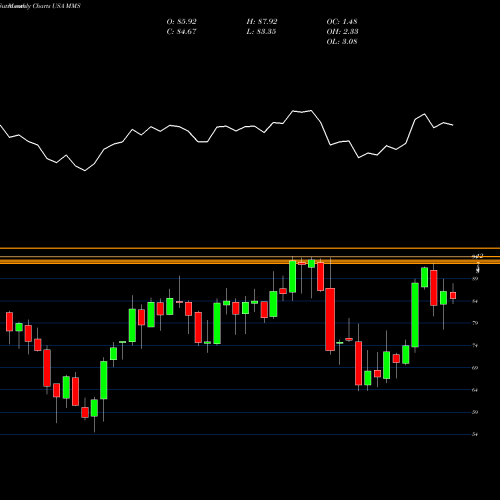Click the close price value C: 84.67

pos(181,32)
